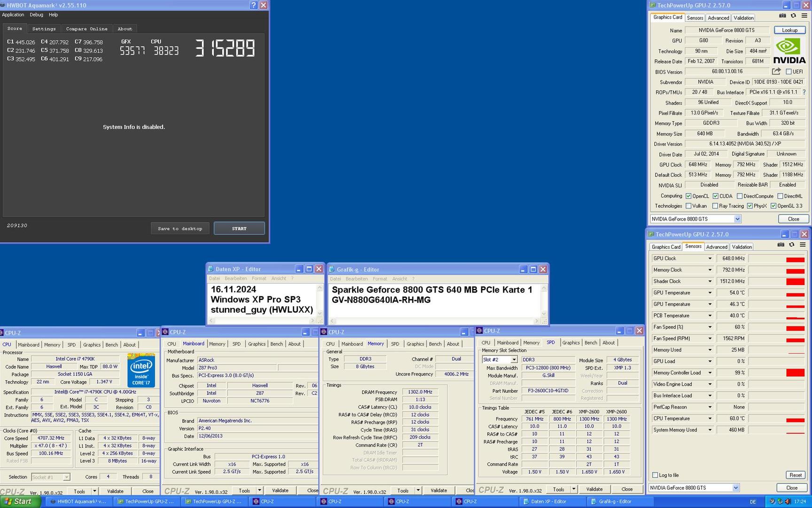Toggle the OpenGL 3.3 checkbox
This screenshot has width=812, height=508.
tap(773, 206)
